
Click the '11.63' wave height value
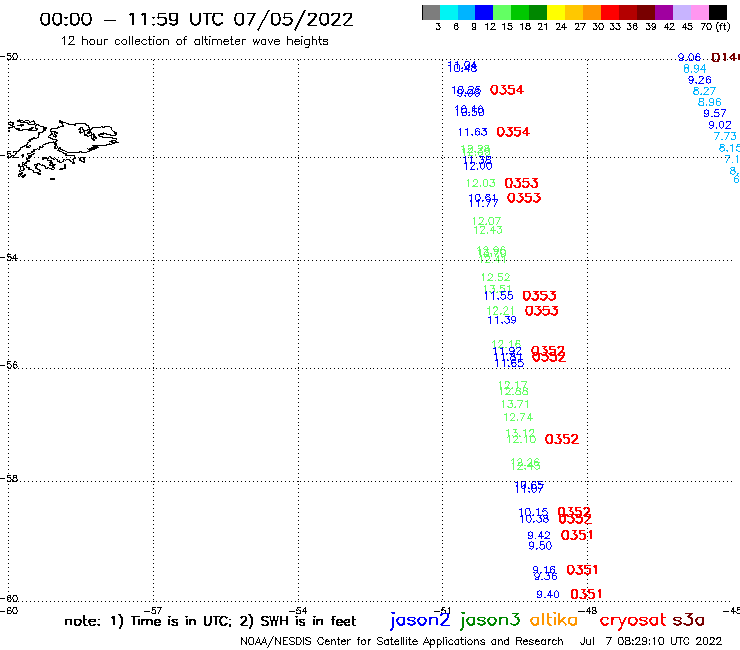(x=472, y=132)
